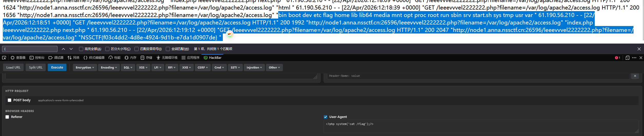
Task: Toggle responsive design mode icon
Action: (627, 58)
